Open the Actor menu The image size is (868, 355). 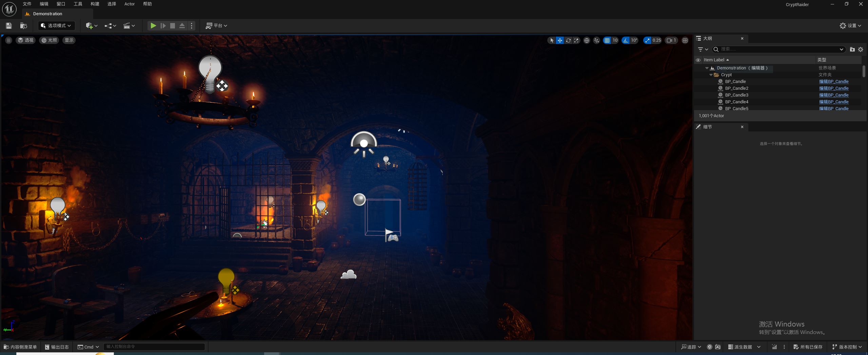coord(130,4)
